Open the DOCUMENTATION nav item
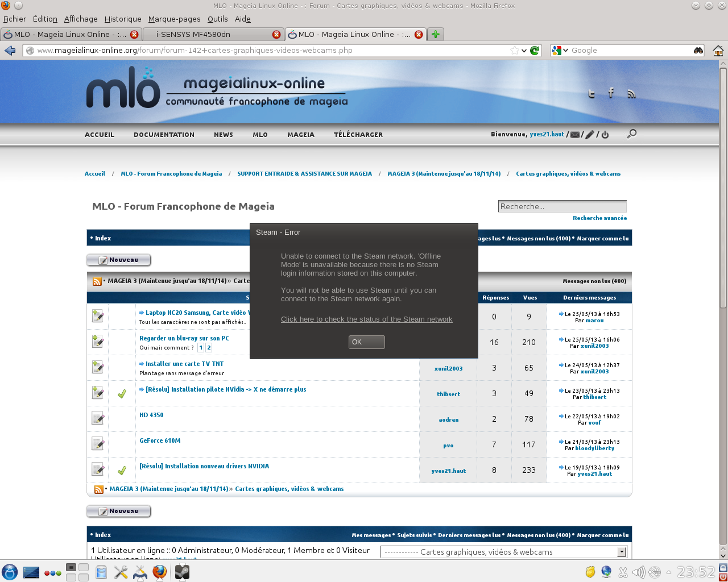Screen dimensions: 728x582 pos(164,135)
